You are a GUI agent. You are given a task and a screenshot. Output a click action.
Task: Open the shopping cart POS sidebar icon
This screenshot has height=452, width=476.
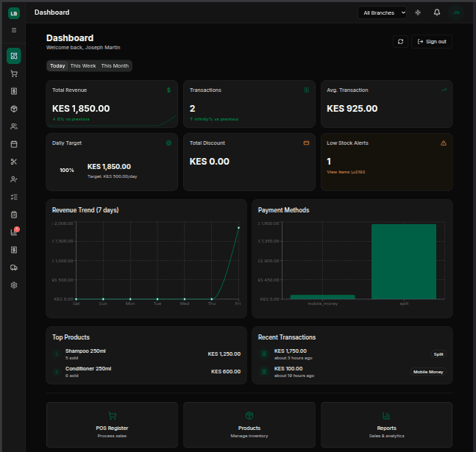pyautogui.click(x=14, y=73)
